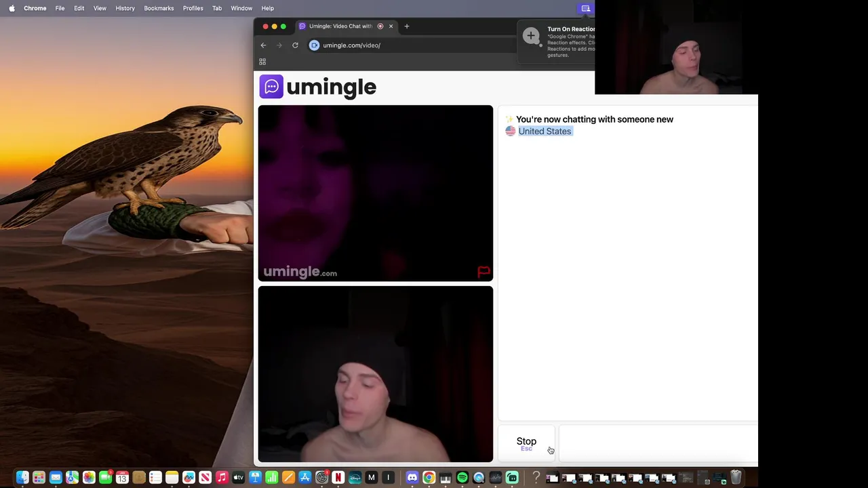
Task: Open the Trash in the dock
Action: click(735, 477)
